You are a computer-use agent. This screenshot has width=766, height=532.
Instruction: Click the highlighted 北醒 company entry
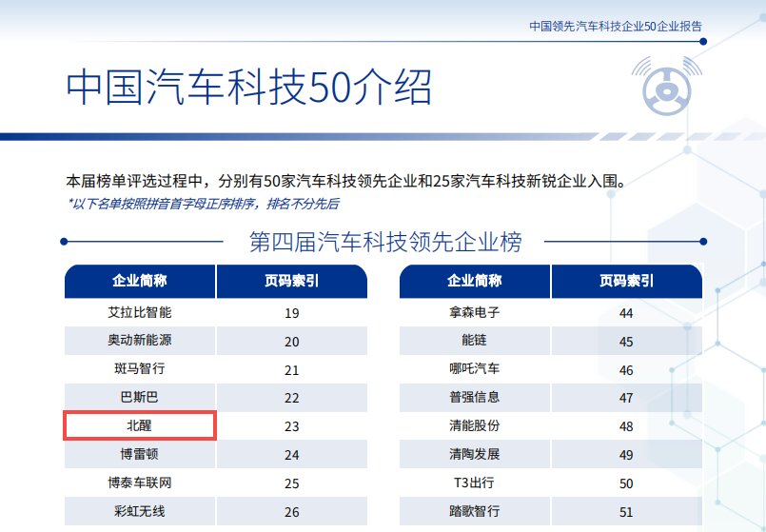(140, 425)
